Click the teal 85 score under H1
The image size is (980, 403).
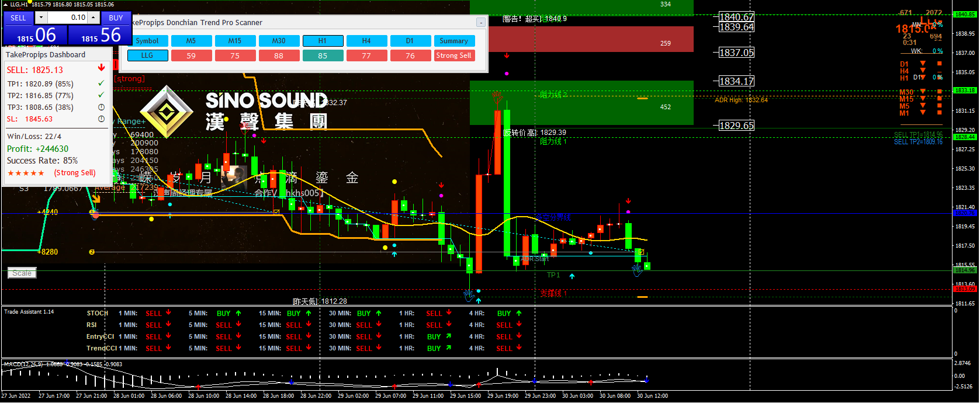[x=323, y=55]
